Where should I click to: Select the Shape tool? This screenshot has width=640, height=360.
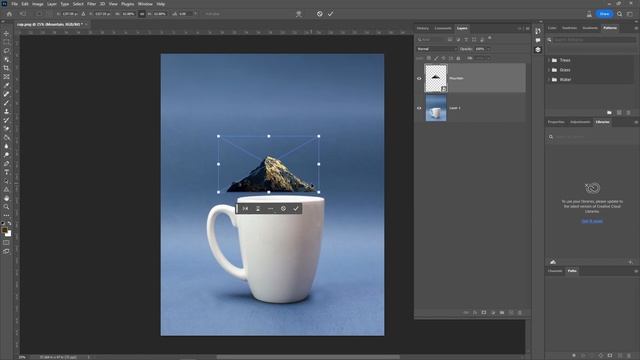[6, 189]
